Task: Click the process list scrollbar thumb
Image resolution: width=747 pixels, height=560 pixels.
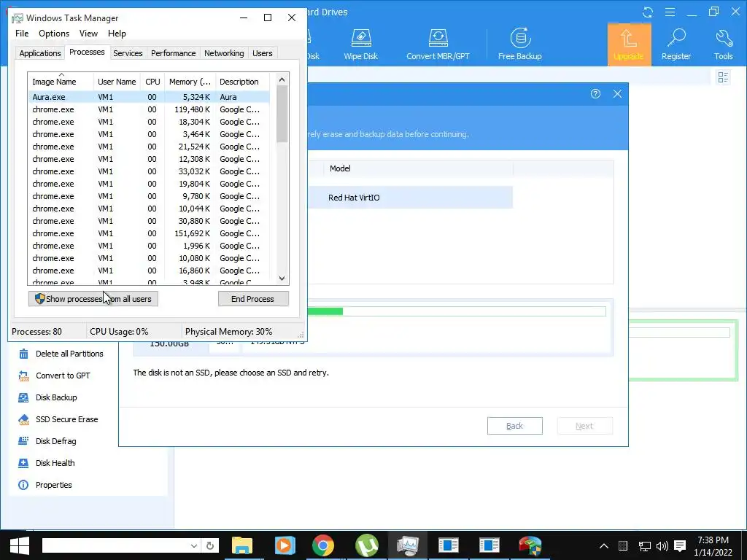Action: 282,114
